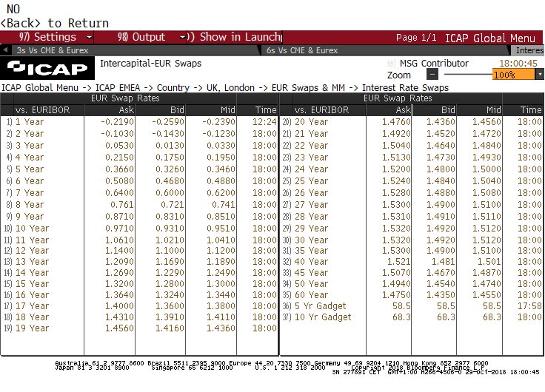Open the 97) Settings menu
The image size is (545, 392).
click(x=47, y=37)
